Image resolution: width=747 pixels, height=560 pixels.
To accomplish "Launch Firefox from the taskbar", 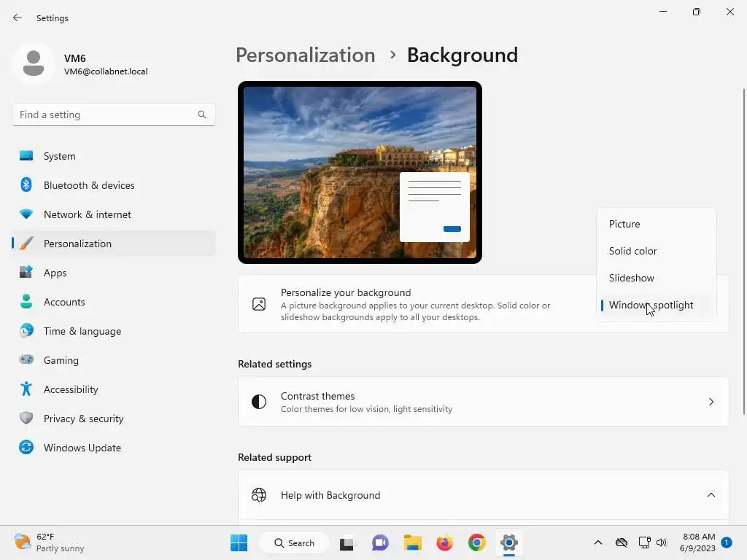I will [444, 542].
